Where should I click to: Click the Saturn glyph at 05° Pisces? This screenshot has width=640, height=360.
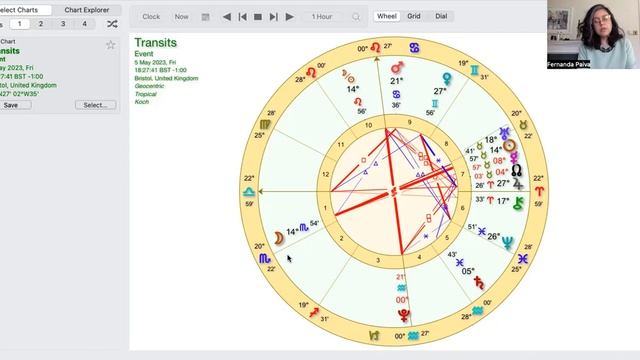tap(479, 282)
